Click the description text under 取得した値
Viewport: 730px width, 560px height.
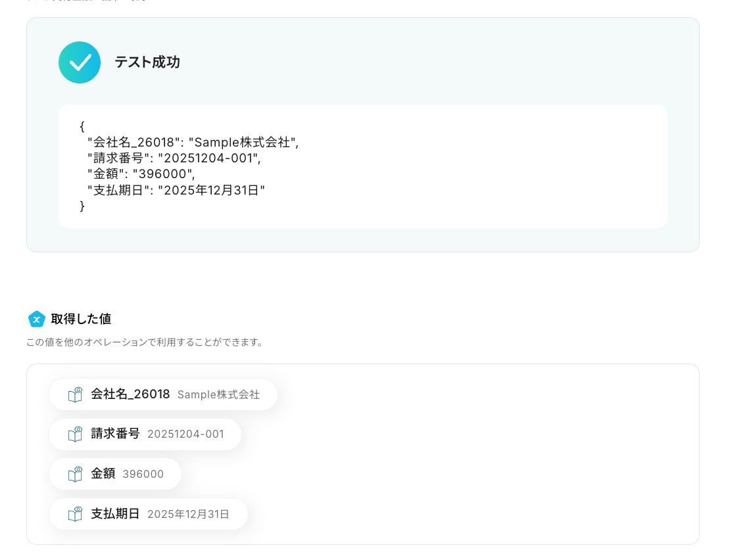pos(145,342)
